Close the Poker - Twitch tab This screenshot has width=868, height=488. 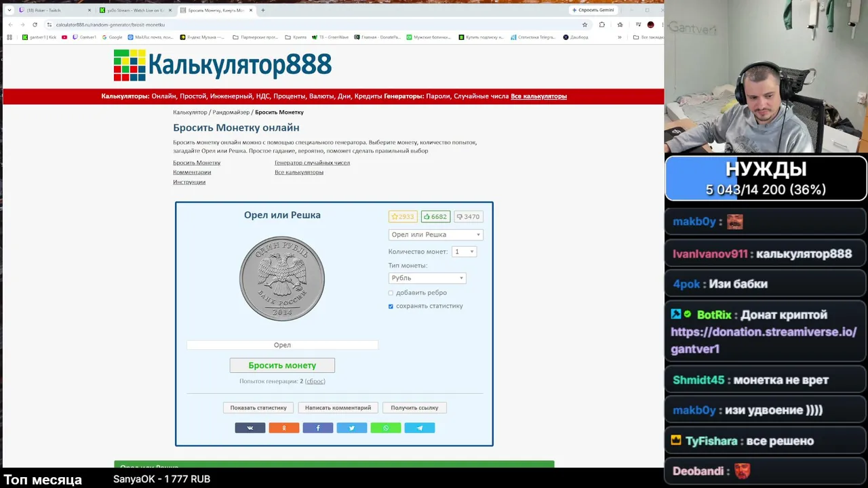pos(89,10)
